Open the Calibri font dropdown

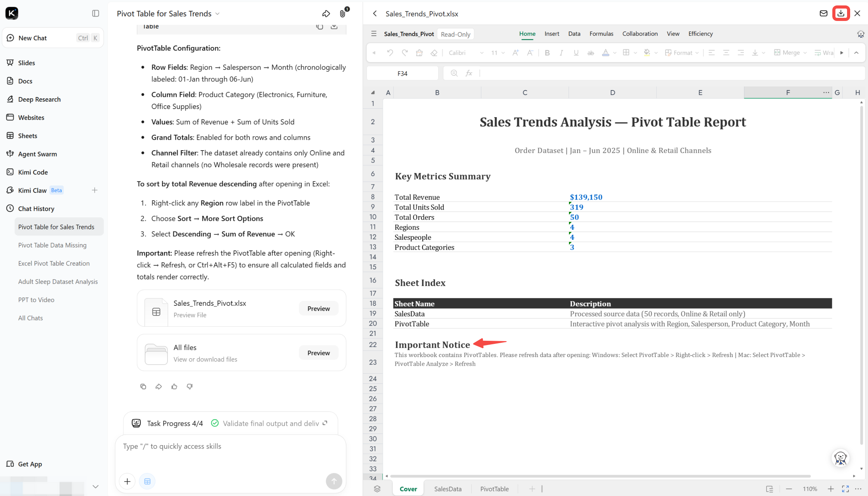[466, 53]
